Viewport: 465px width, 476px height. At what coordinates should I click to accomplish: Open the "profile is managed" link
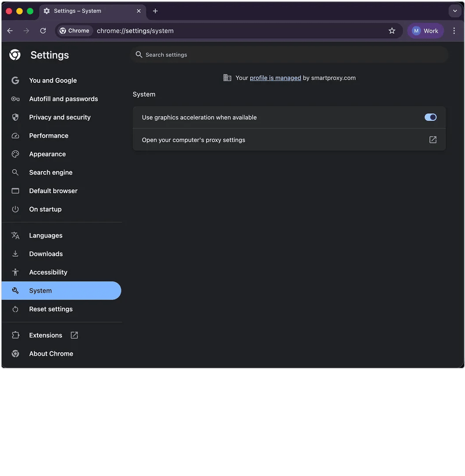[275, 78]
